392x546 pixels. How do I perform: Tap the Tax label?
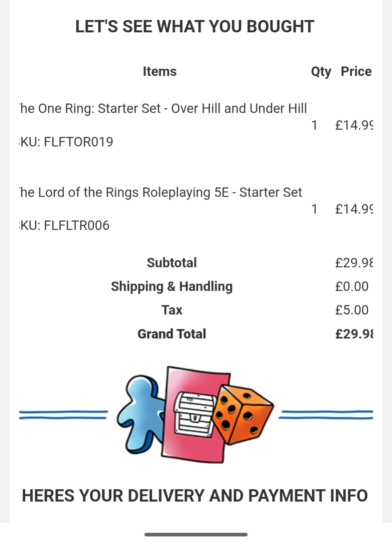[171, 310]
